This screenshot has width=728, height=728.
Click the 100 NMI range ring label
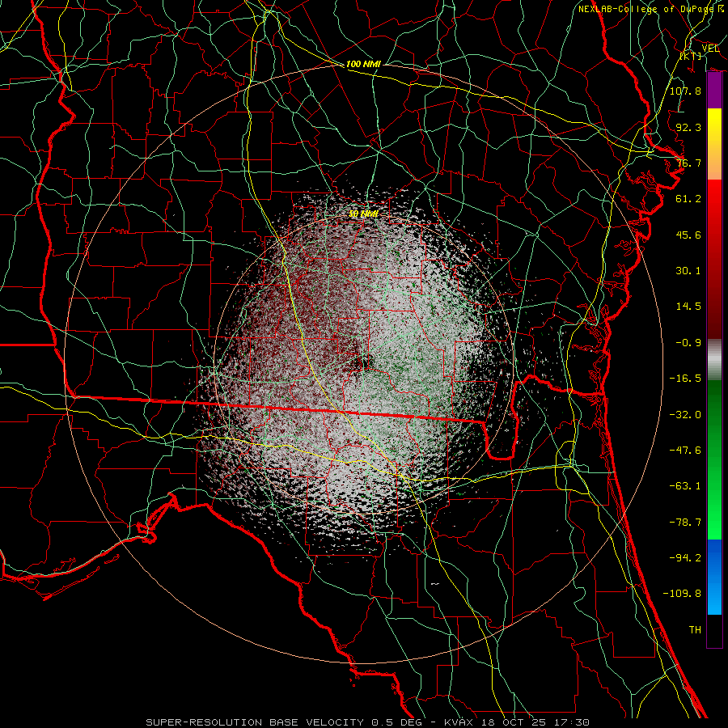[363, 64]
